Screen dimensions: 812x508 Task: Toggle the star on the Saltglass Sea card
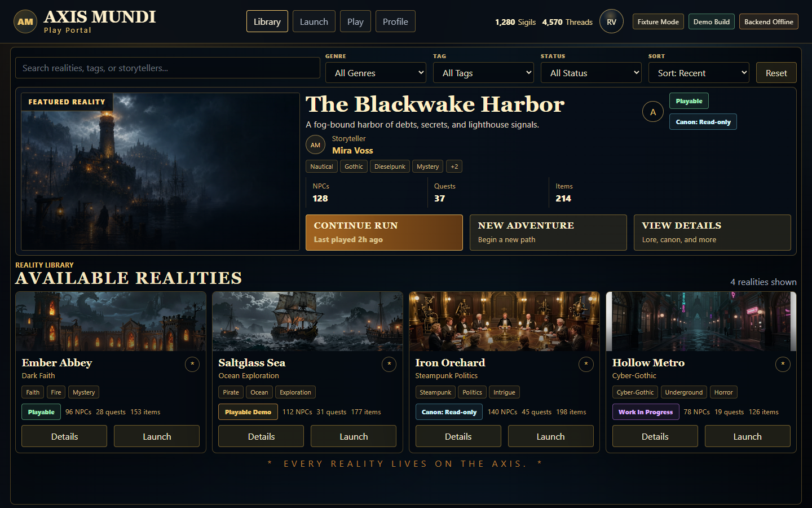389,364
